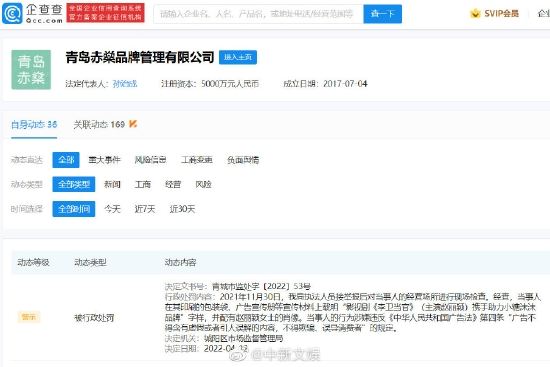Image resolution: width=550 pixels, height=367 pixels.
Task: Click the SVIP crown icon
Action: (x=475, y=14)
